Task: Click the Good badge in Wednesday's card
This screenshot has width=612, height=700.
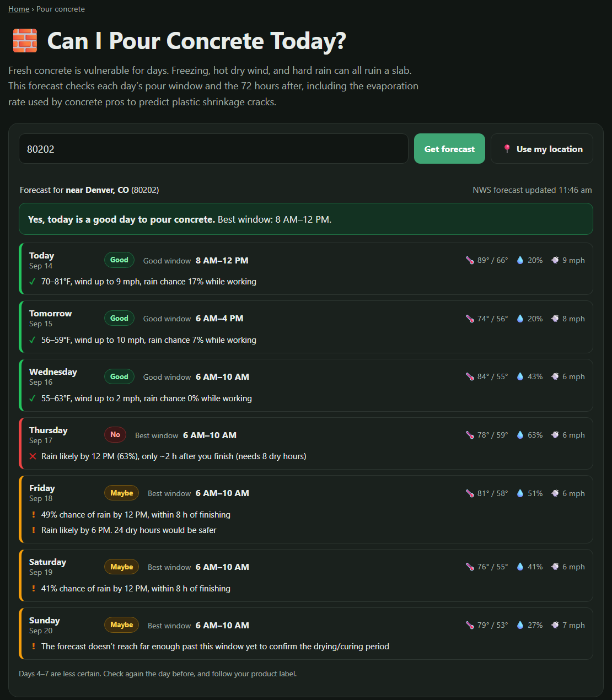Action: click(x=119, y=376)
